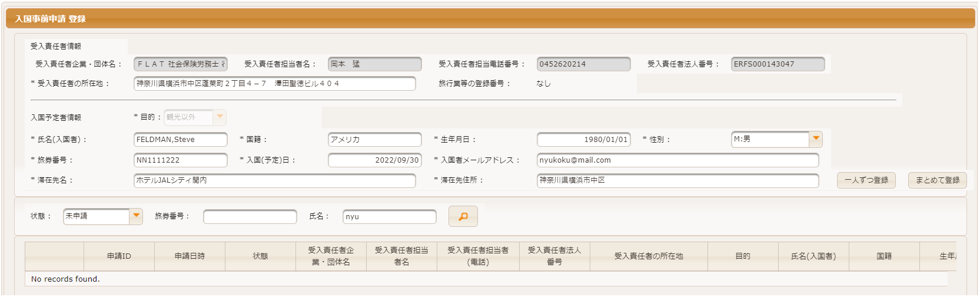The image size is (980, 297).
Task: Click the 国籍 nationality input field
Action: pyautogui.click(x=374, y=140)
